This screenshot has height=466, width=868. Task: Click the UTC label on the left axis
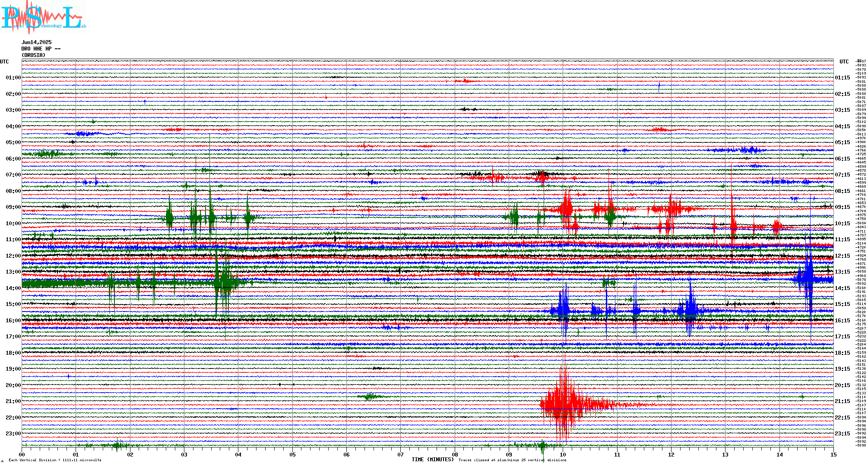click(x=4, y=62)
